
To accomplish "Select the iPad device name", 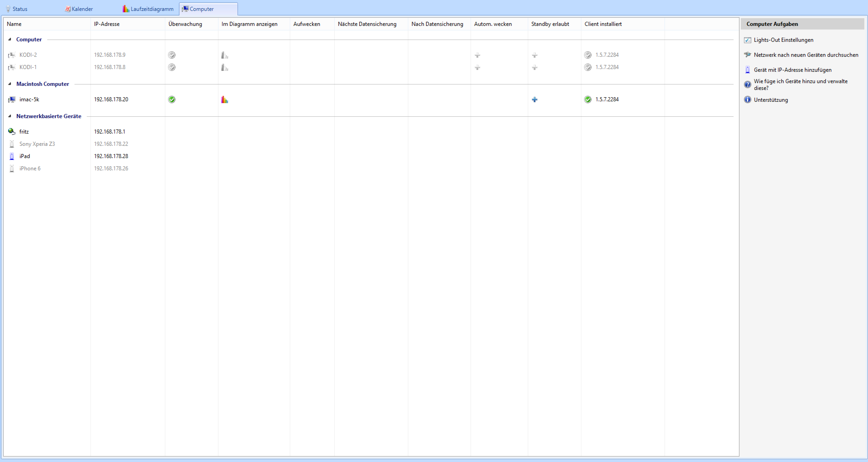I will click(25, 156).
